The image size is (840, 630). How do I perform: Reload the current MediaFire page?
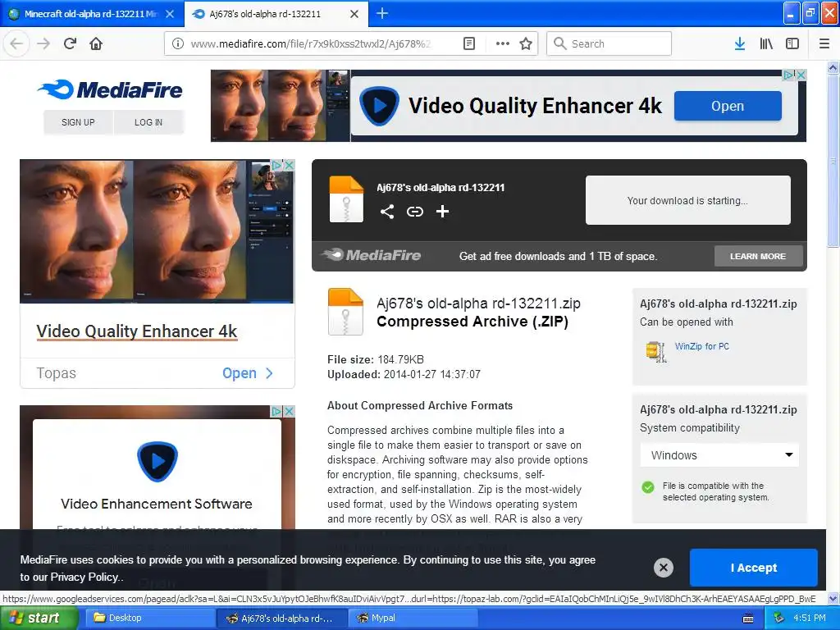(x=71, y=43)
